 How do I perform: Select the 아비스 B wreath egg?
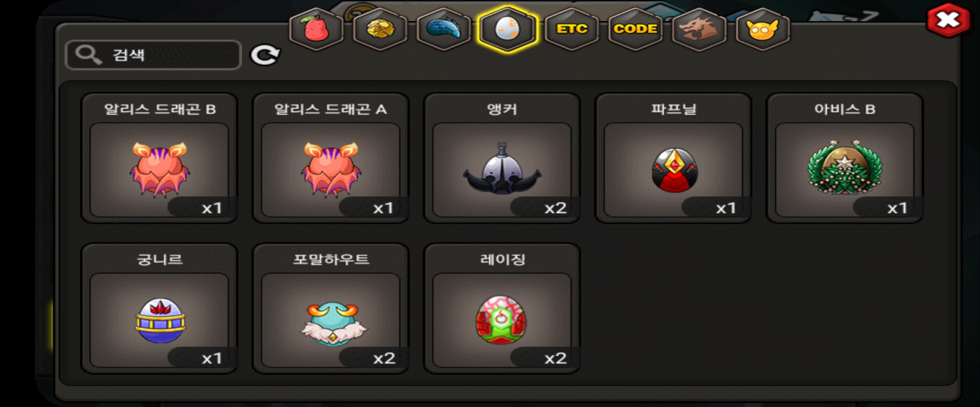845,158
